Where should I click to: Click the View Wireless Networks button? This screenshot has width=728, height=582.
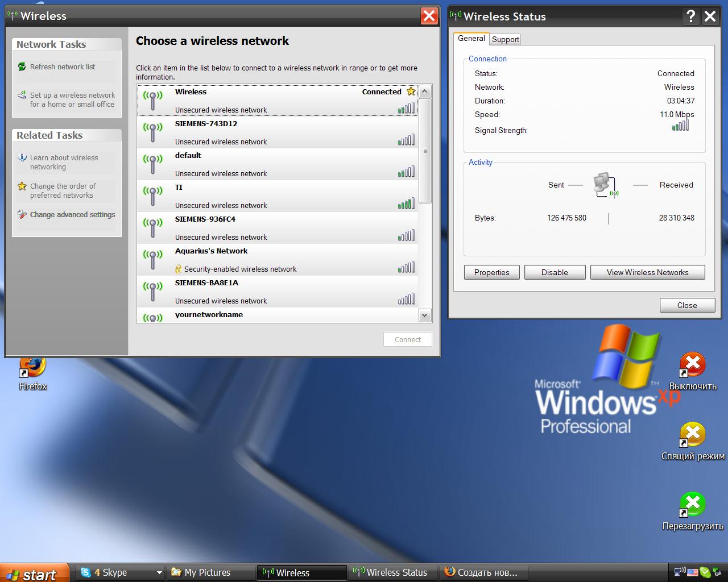(648, 272)
